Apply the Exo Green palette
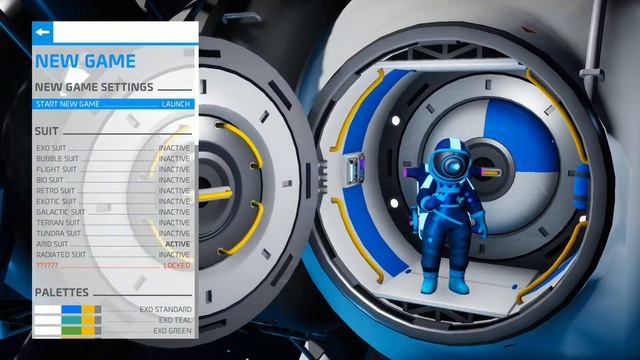The height and width of the screenshot is (360, 640). point(113,331)
